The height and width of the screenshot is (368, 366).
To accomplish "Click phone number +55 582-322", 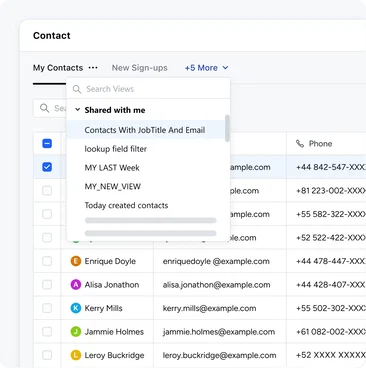I will click(x=331, y=214).
